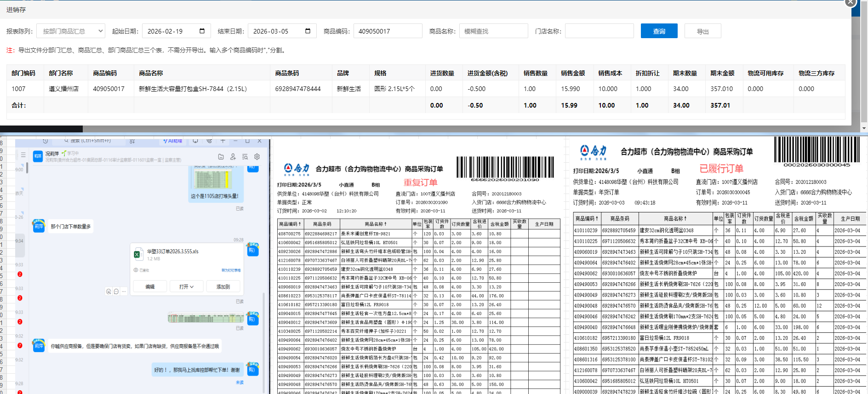Screen dimensions: 868x394
Task: Click the hamburger menu icon in chat sidebar
Action: point(23,155)
